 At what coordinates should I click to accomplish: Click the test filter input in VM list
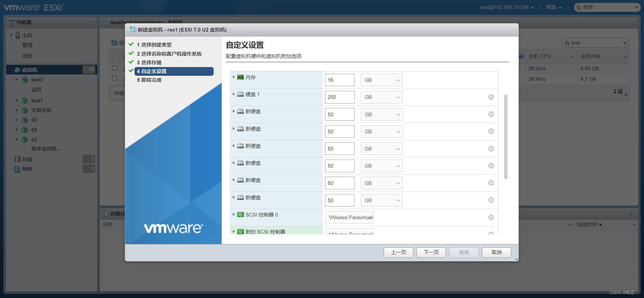(595, 43)
